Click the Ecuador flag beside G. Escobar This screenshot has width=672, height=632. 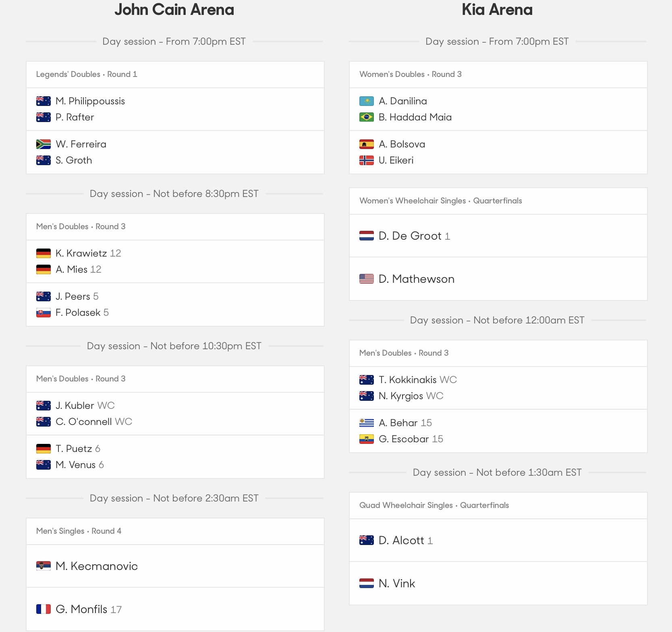point(367,439)
